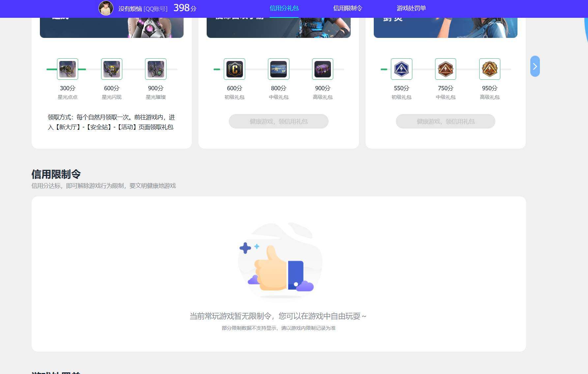Click the right card banner image
This screenshot has width=588, height=374.
[446, 28]
